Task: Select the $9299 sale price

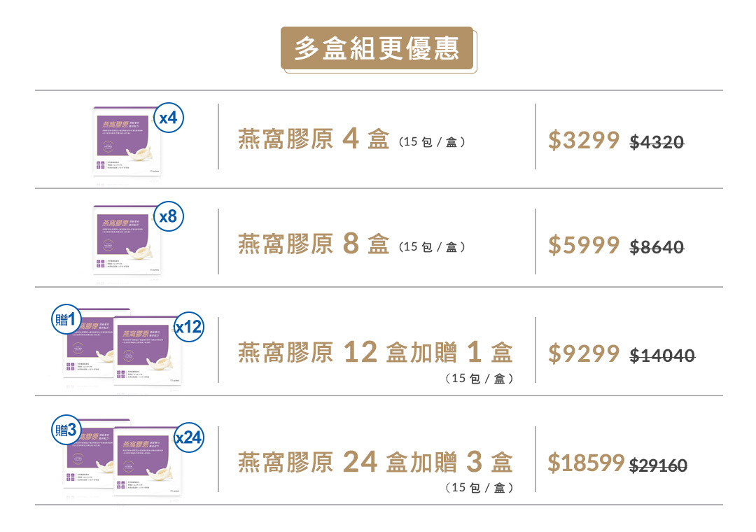Action: point(584,354)
